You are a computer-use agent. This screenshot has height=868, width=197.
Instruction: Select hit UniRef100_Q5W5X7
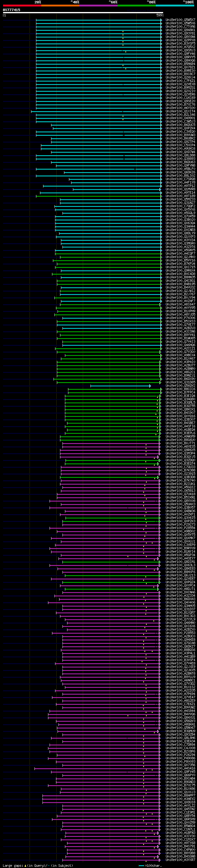(x=180, y=20)
